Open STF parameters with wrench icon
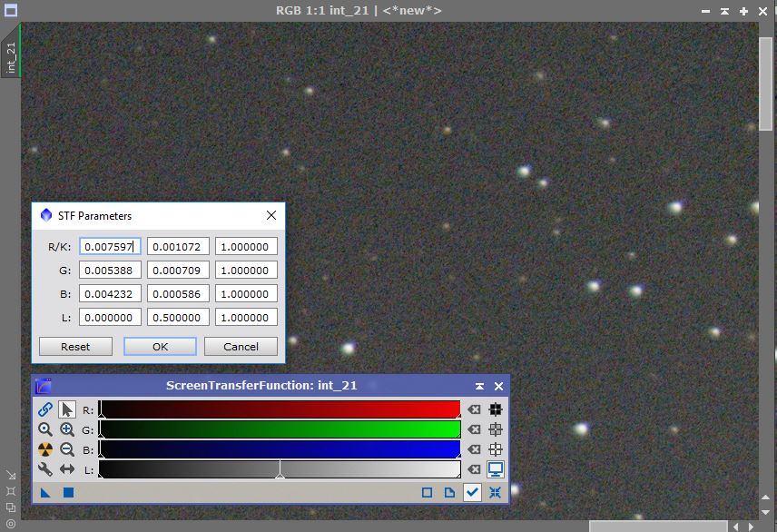Image resolution: width=777 pixels, height=532 pixels. click(x=44, y=469)
